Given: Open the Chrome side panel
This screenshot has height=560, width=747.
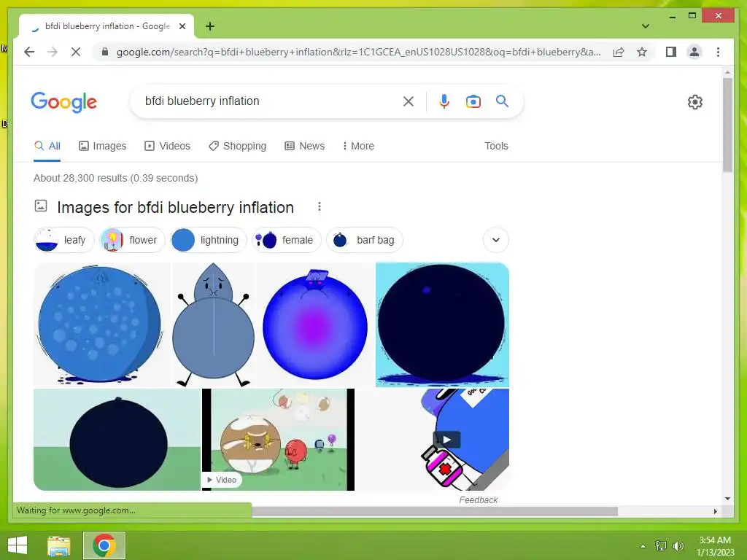Looking at the screenshot, I should pos(671,52).
